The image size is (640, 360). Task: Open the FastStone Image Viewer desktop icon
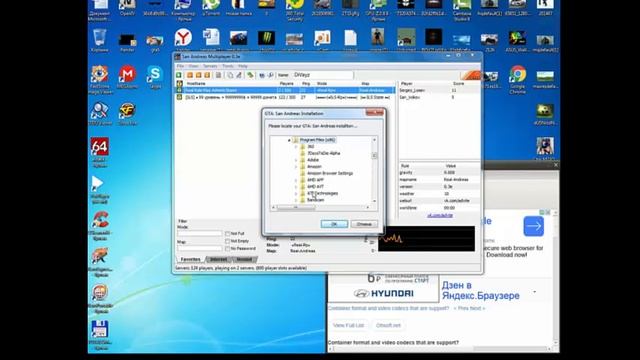[100, 79]
